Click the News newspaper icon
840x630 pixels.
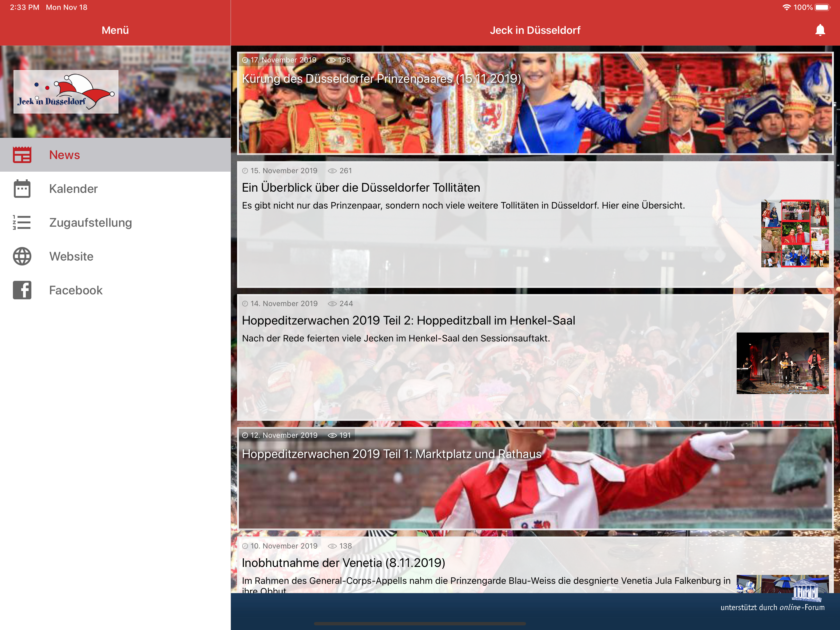point(22,155)
